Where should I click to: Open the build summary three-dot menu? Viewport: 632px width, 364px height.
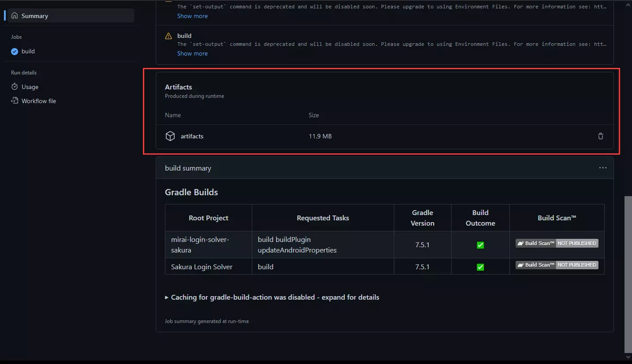602,168
